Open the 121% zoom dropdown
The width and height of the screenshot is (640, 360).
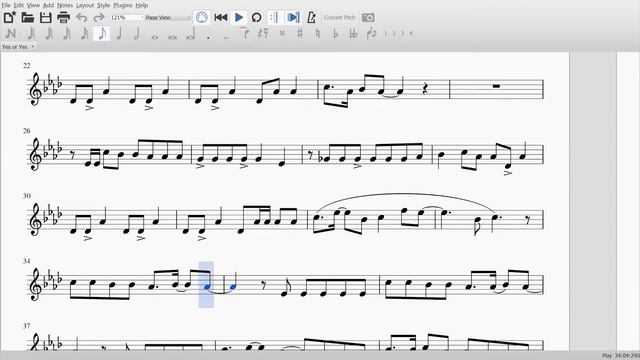pyautogui.click(x=127, y=18)
